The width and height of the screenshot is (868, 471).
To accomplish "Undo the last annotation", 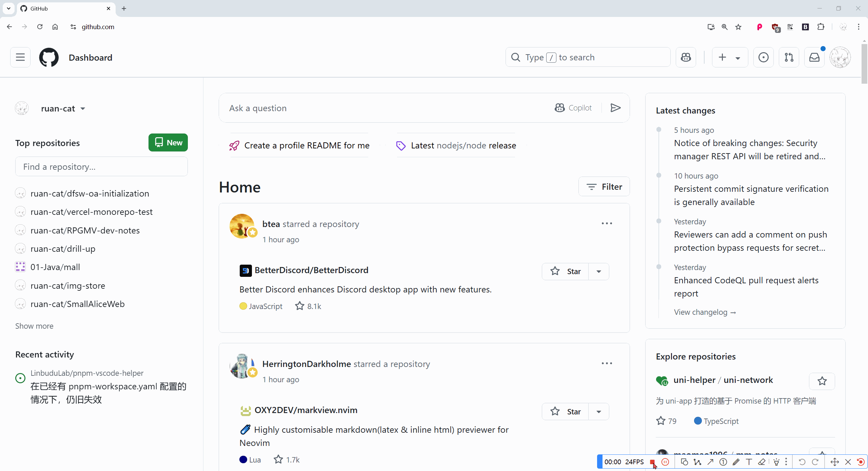I will [x=802, y=462].
